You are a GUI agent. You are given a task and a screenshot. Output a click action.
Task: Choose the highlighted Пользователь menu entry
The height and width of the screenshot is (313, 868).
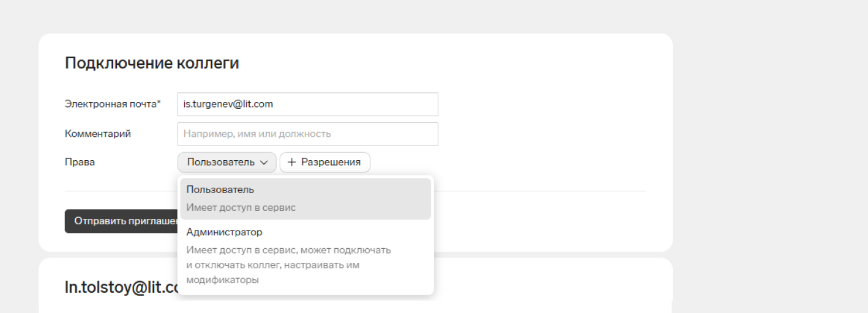click(x=306, y=199)
